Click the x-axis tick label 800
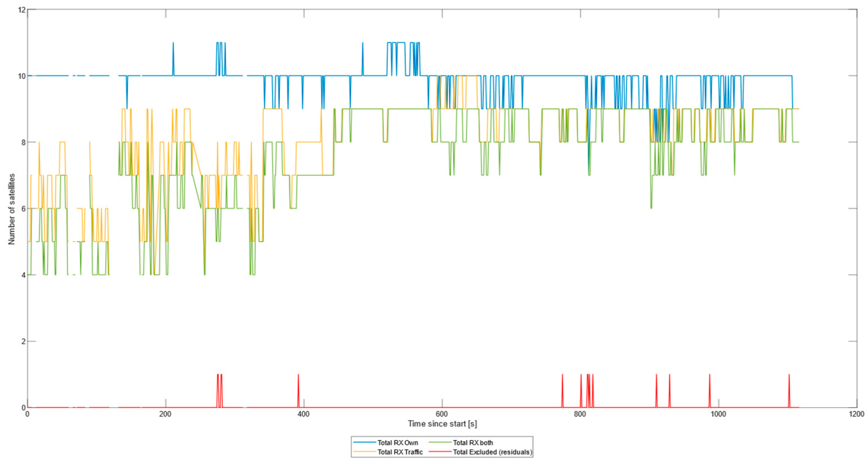Screen dimensions: 868x467 580,414
